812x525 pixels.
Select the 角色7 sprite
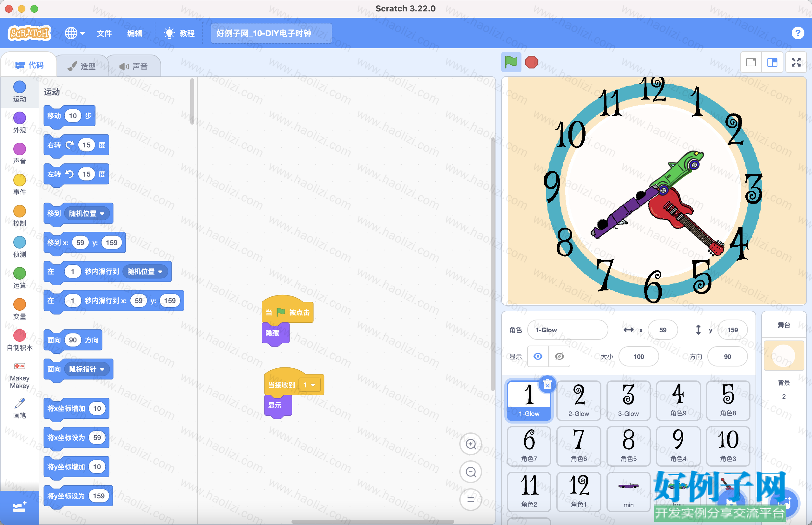(x=529, y=446)
